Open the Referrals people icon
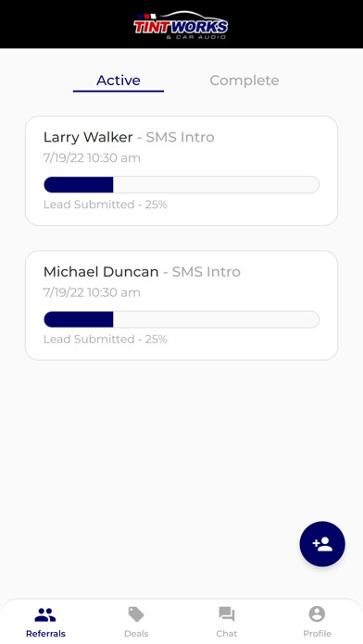The height and width of the screenshot is (644, 363). tap(45, 614)
